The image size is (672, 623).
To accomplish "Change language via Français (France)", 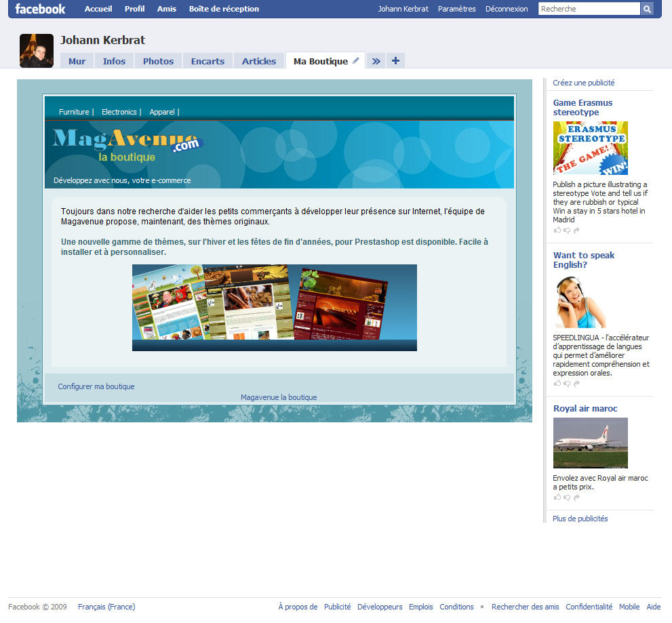I will 106,607.
